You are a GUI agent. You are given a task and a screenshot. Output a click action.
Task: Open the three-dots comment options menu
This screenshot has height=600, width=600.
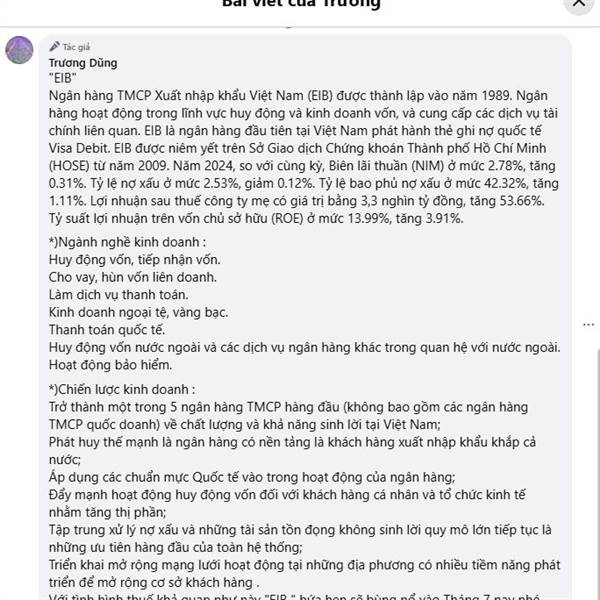coord(588,325)
